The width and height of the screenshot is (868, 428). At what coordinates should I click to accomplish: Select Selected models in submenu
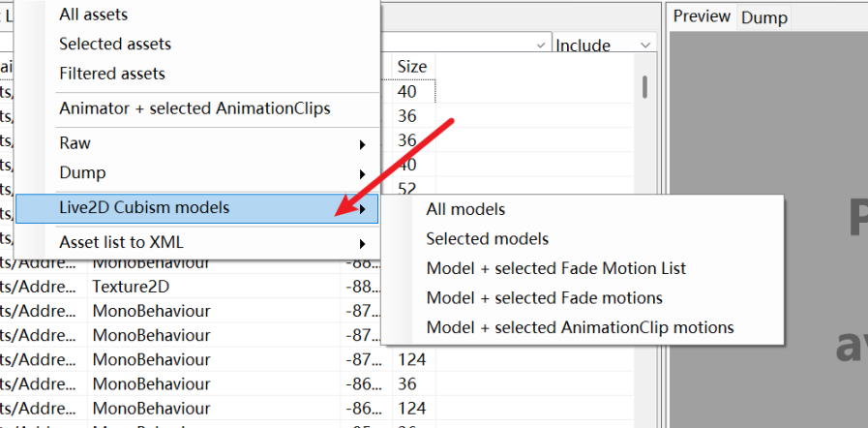tap(583, 238)
